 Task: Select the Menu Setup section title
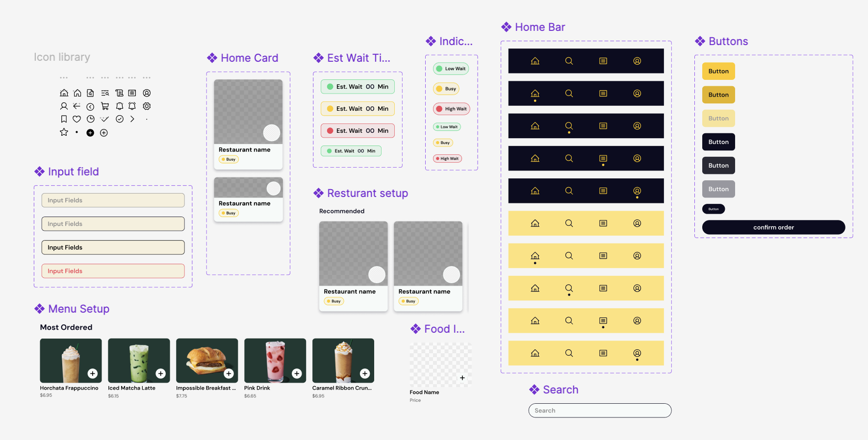[79, 309]
